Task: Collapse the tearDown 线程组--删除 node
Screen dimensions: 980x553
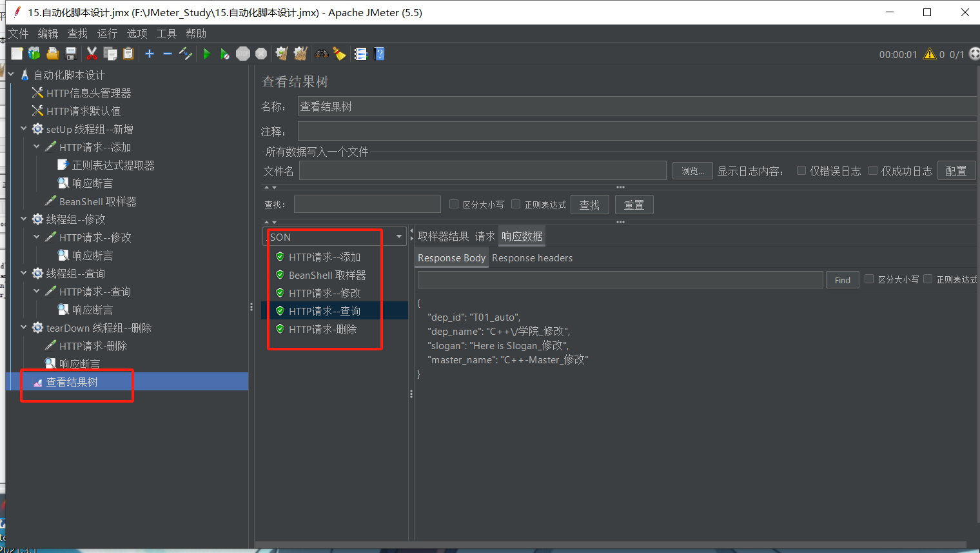Action: point(24,328)
